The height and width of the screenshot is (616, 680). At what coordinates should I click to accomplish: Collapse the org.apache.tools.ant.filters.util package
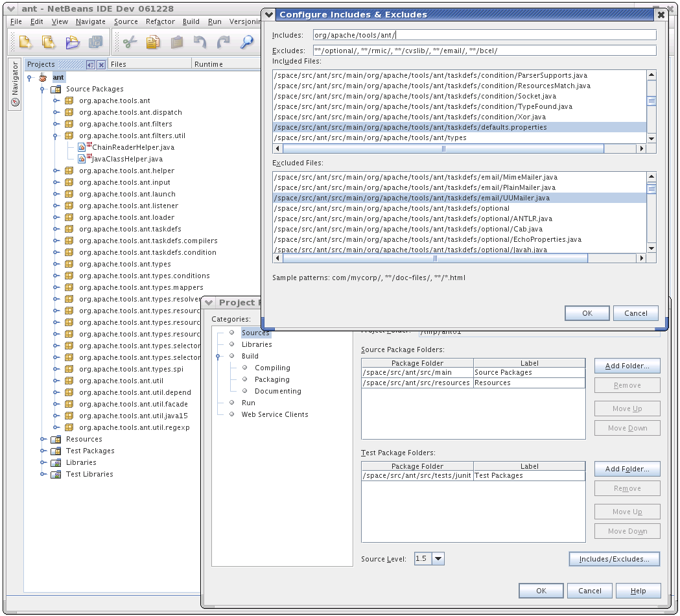(x=55, y=136)
